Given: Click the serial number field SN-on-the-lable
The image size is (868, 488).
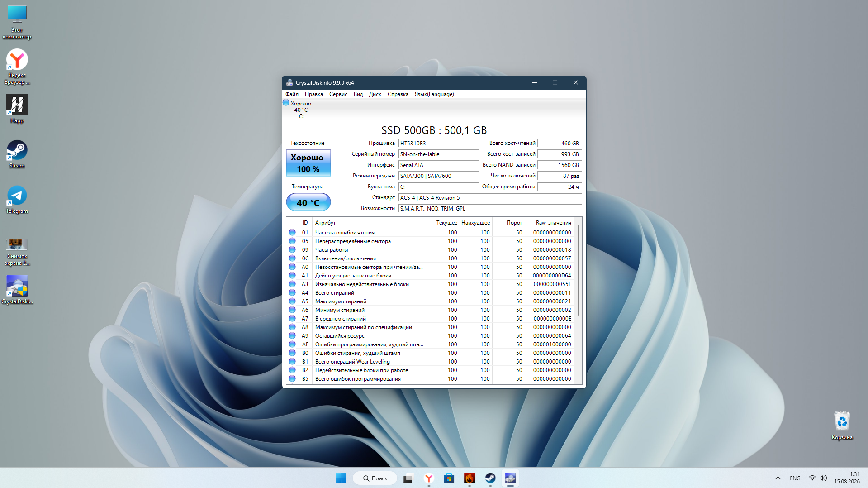Looking at the screenshot, I should click(x=438, y=154).
